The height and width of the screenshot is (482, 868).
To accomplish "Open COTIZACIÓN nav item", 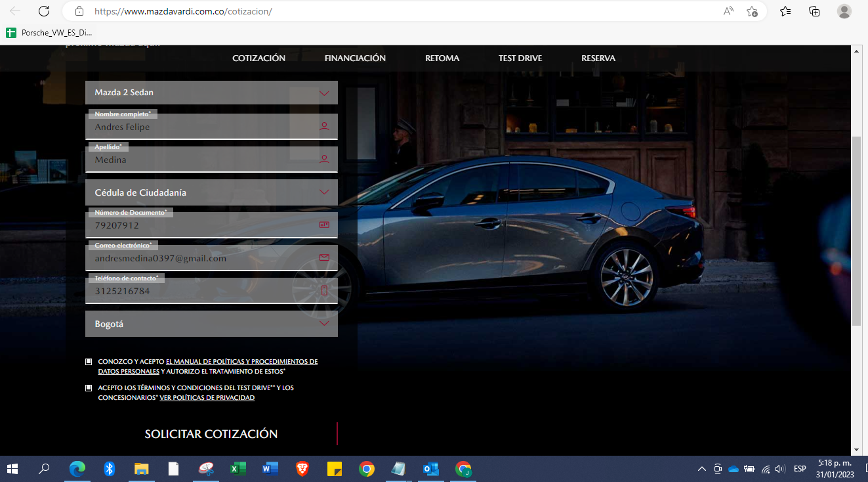I will 258,58.
